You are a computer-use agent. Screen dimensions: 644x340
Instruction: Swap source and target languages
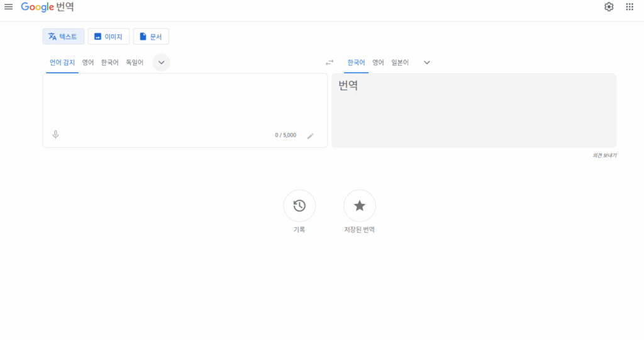pos(330,62)
